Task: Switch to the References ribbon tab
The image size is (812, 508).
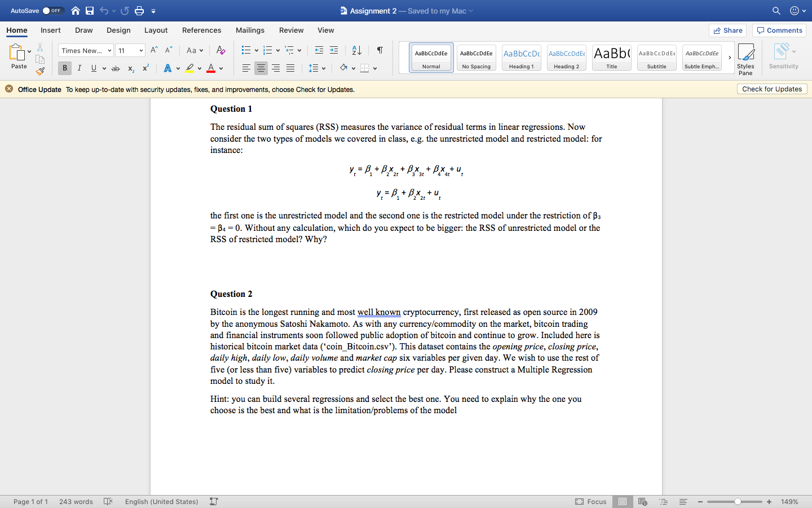Action: pyautogui.click(x=201, y=30)
